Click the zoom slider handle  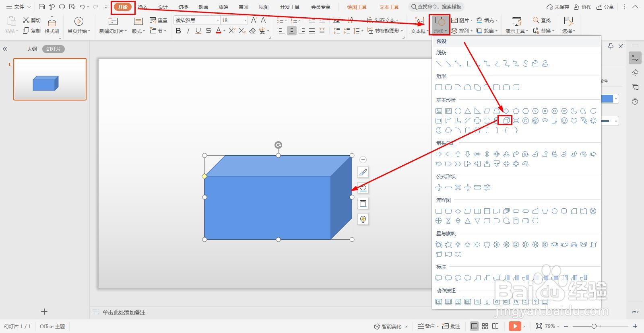pos(594,326)
